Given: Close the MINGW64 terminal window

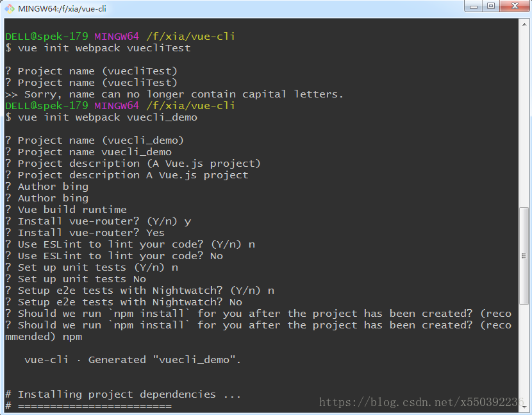Looking at the screenshot, I should tap(515, 6).
